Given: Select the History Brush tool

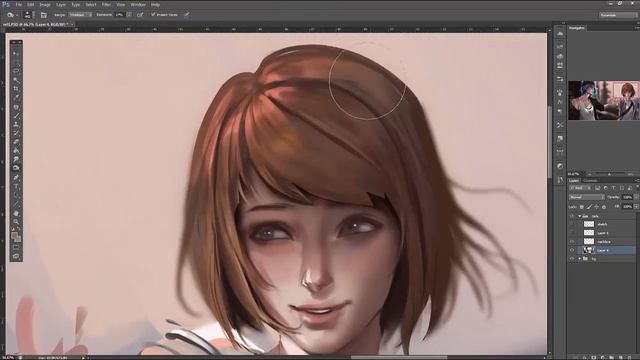Looking at the screenshot, I should coord(16,133).
